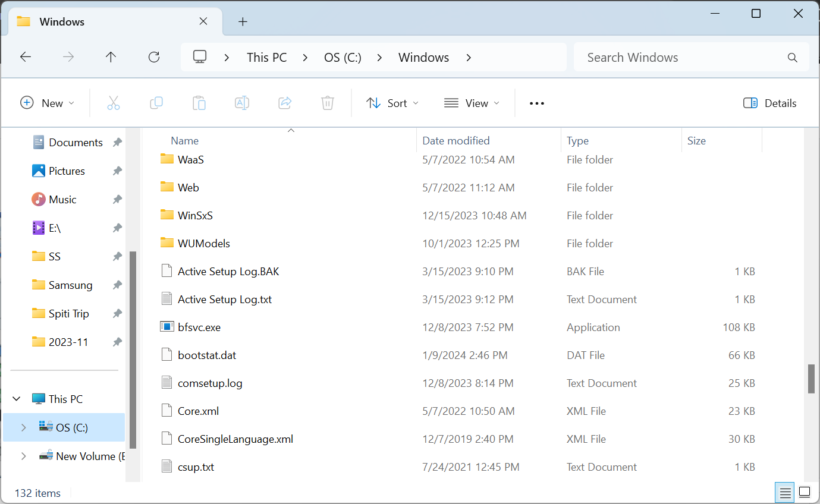This screenshot has height=504, width=820.
Task: Open the View dropdown menu
Action: click(472, 103)
